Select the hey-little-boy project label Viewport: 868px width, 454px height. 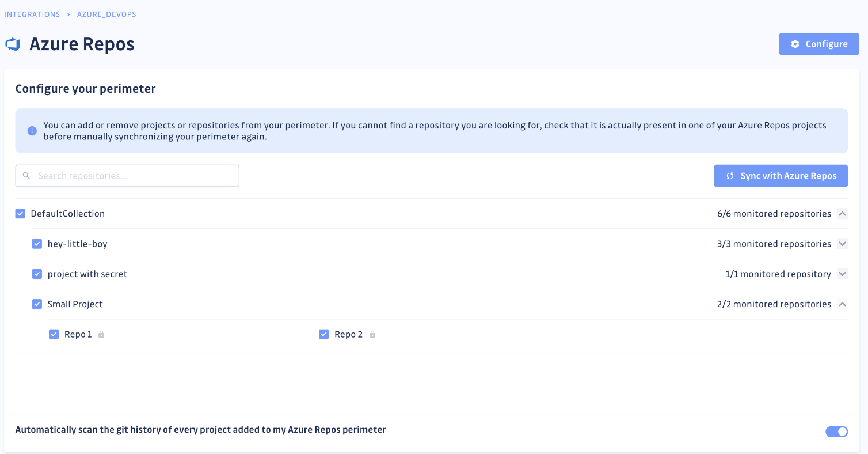click(x=78, y=244)
